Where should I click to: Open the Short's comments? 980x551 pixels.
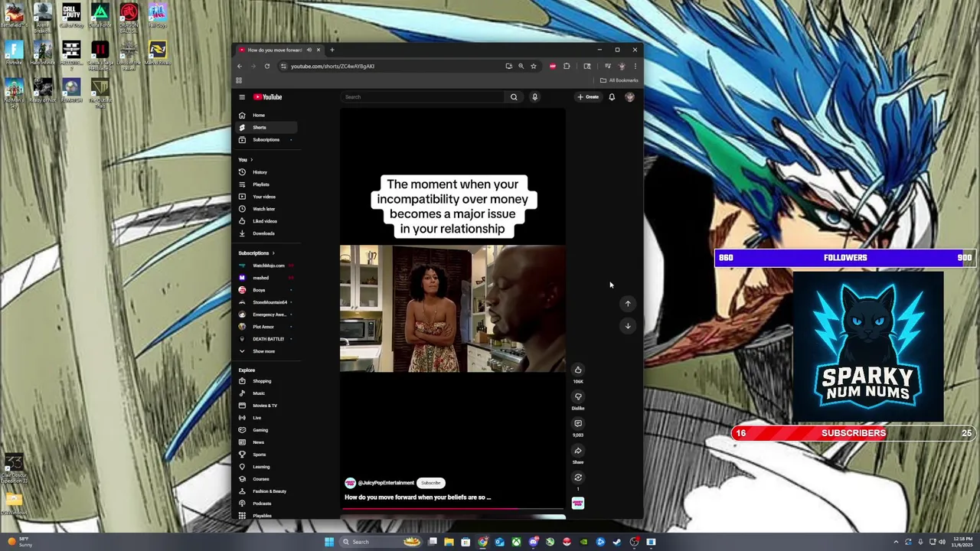pos(578,423)
